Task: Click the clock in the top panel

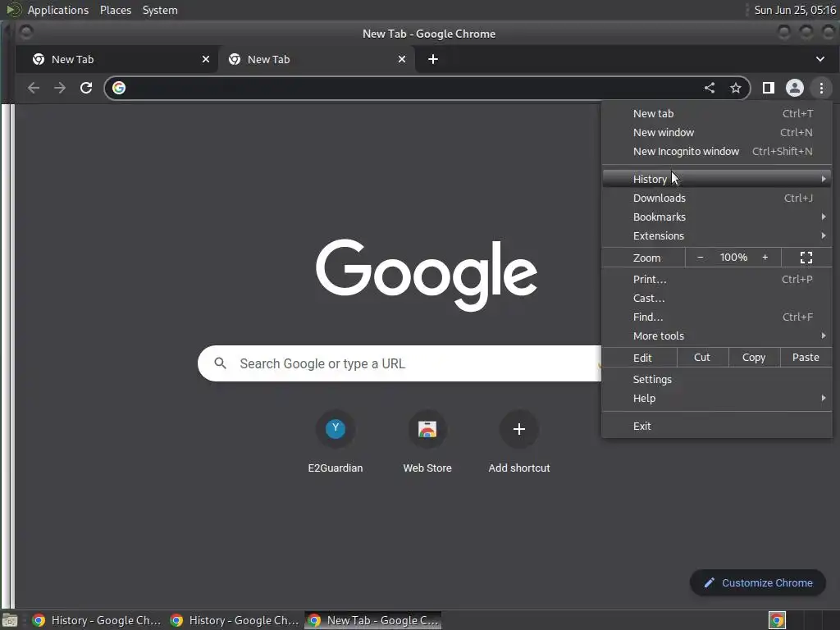Action: [795, 10]
